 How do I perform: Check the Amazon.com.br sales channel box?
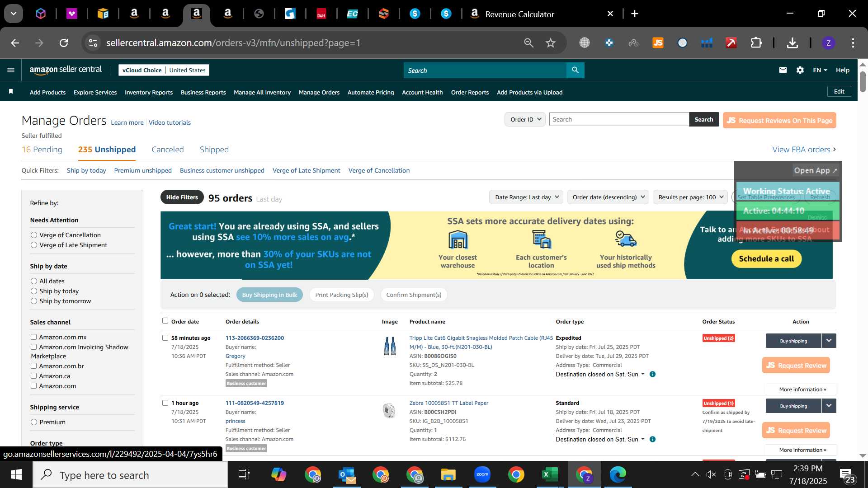(33, 366)
